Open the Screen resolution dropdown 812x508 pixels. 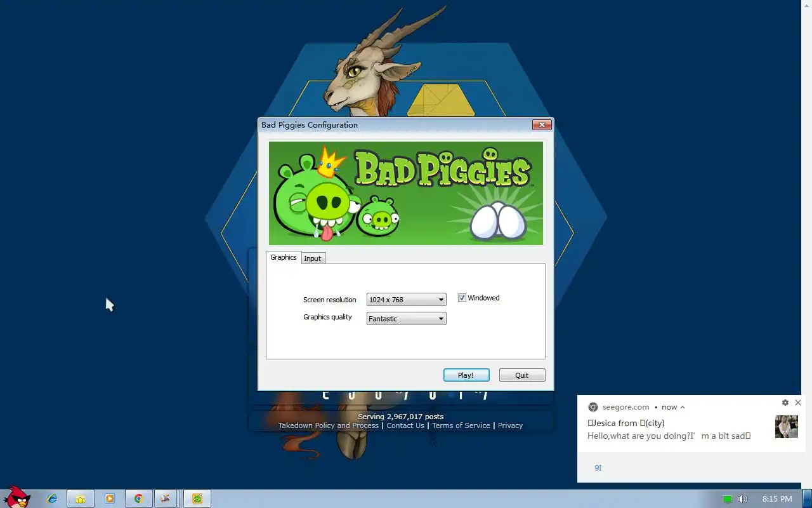pyautogui.click(x=407, y=300)
